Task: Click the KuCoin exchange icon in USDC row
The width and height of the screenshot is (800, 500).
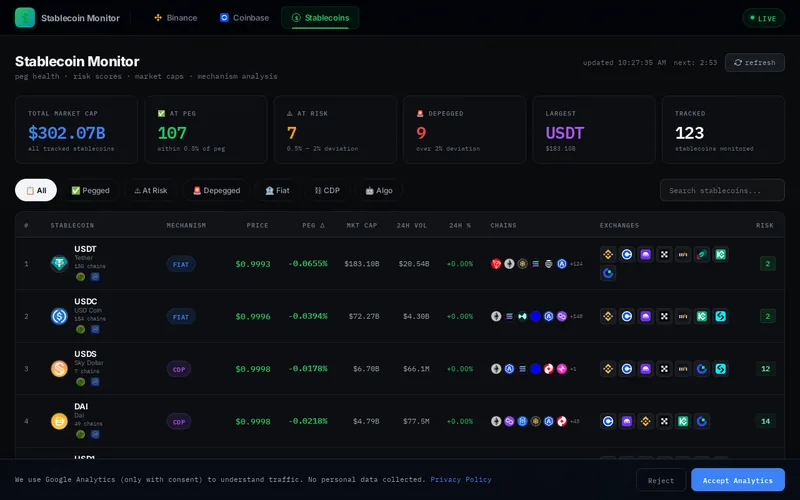Action: pos(702,316)
